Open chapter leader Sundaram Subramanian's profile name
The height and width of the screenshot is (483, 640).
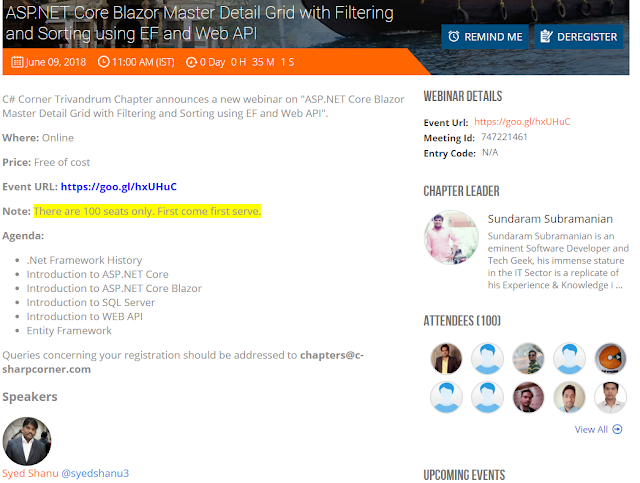(x=550, y=219)
